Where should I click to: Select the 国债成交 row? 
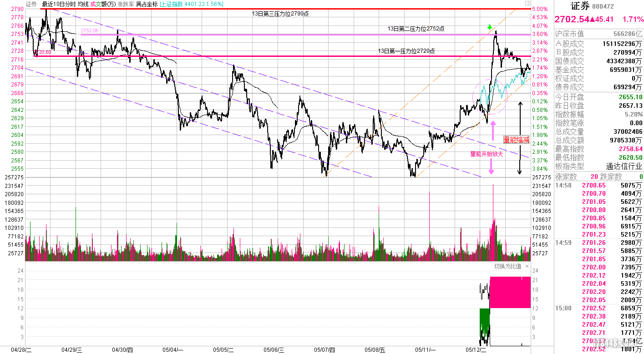599,61
